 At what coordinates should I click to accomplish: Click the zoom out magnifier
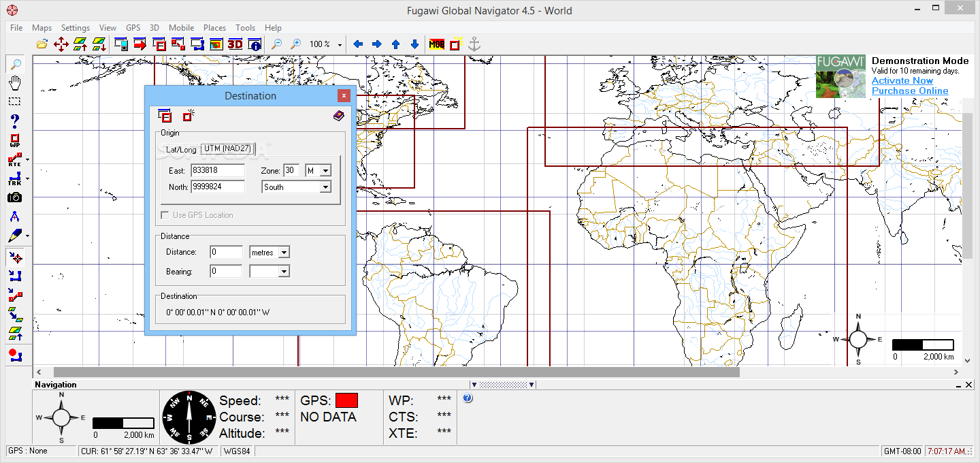tap(277, 44)
